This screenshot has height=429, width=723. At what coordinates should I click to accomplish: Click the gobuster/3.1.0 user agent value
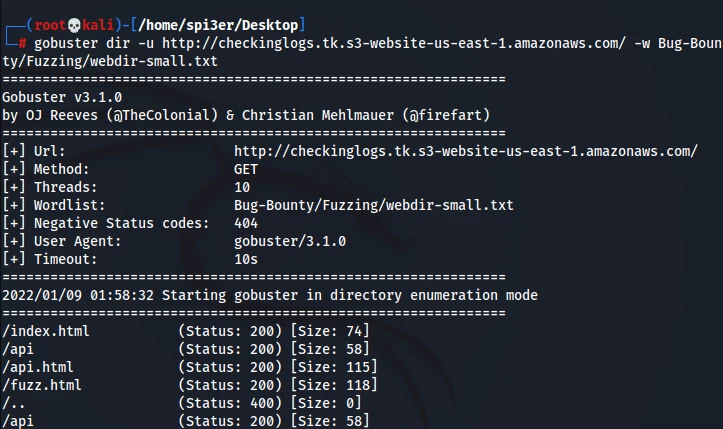pyautogui.click(x=289, y=241)
